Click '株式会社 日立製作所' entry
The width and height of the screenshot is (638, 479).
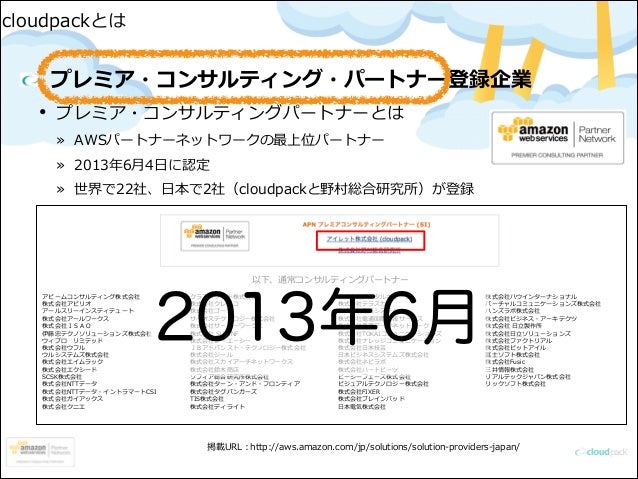(513, 326)
